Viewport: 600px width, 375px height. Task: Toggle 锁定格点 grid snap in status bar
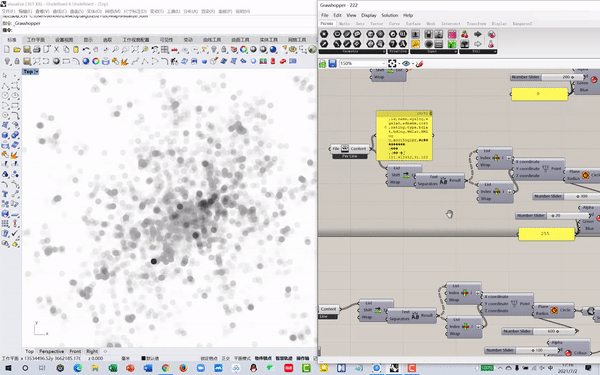(x=209, y=359)
